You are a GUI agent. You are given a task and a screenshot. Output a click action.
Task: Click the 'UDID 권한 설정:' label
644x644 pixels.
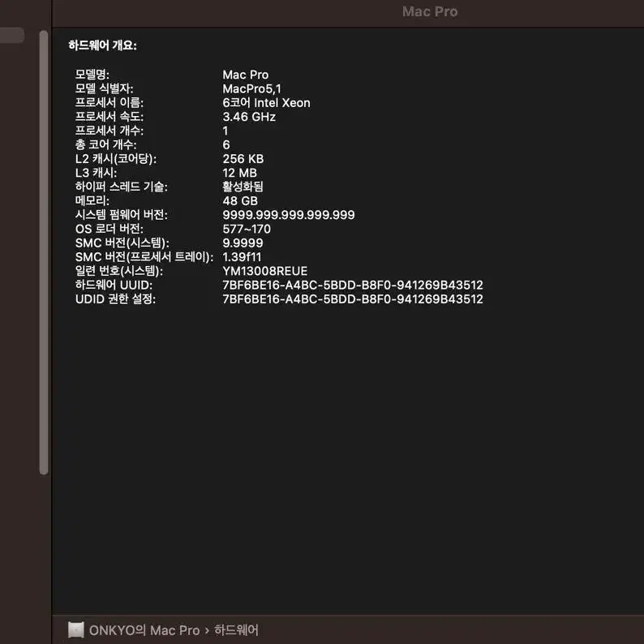coord(115,298)
